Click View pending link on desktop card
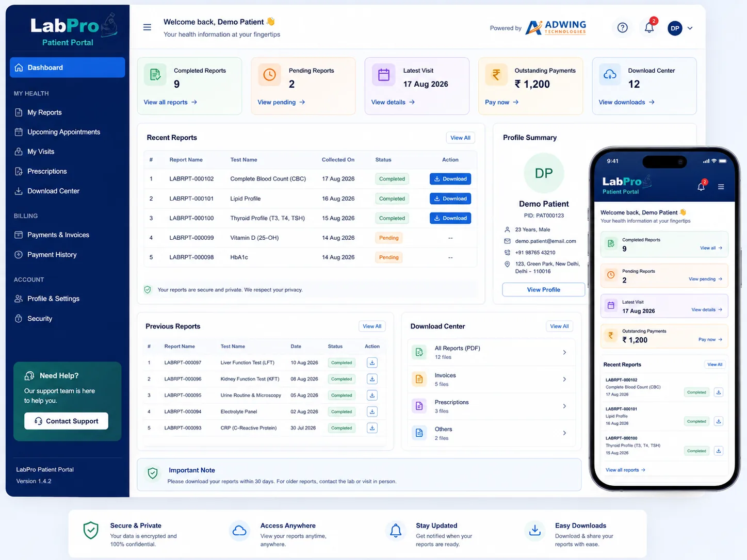747x560 pixels. [x=281, y=102]
